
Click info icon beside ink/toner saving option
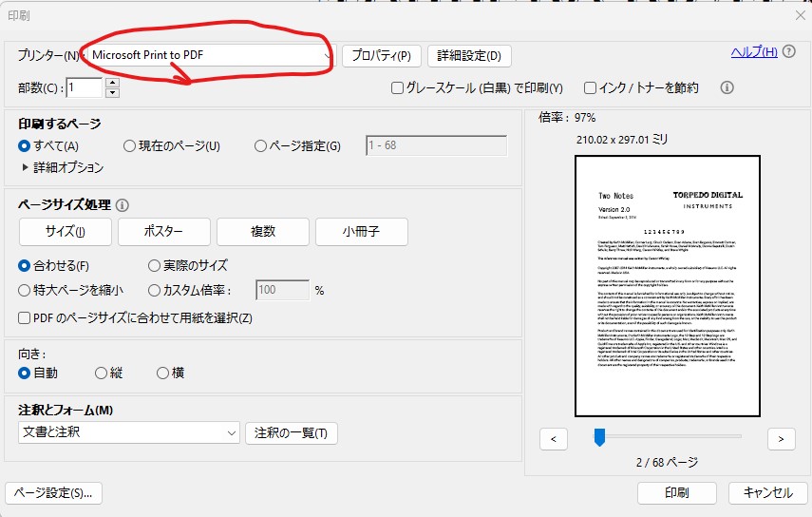[727, 87]
